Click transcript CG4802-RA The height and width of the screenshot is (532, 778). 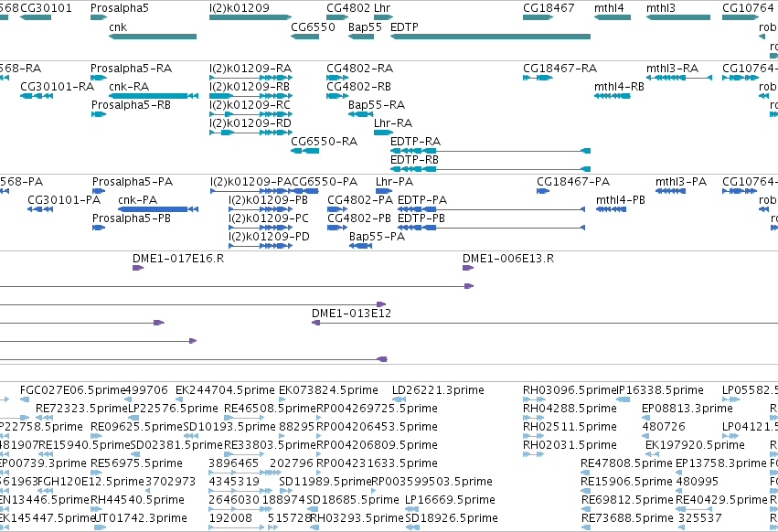pos(359,69)
